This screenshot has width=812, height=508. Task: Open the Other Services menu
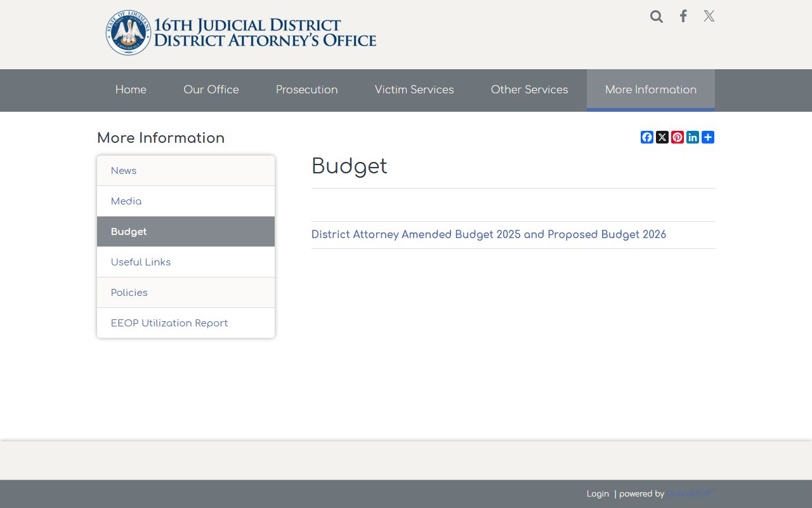(530, 90)
